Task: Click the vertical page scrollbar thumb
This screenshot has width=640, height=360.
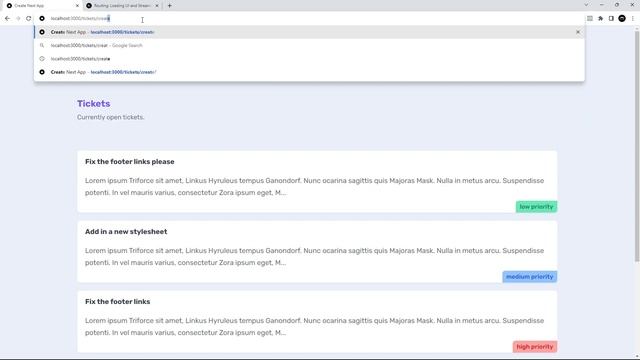Action: [x=637, y=145]
